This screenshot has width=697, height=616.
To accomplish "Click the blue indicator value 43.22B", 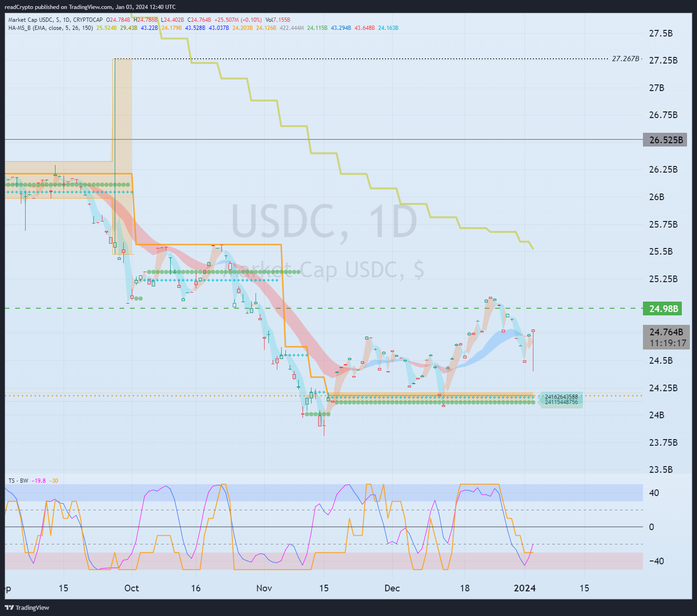I will (149, 28).
